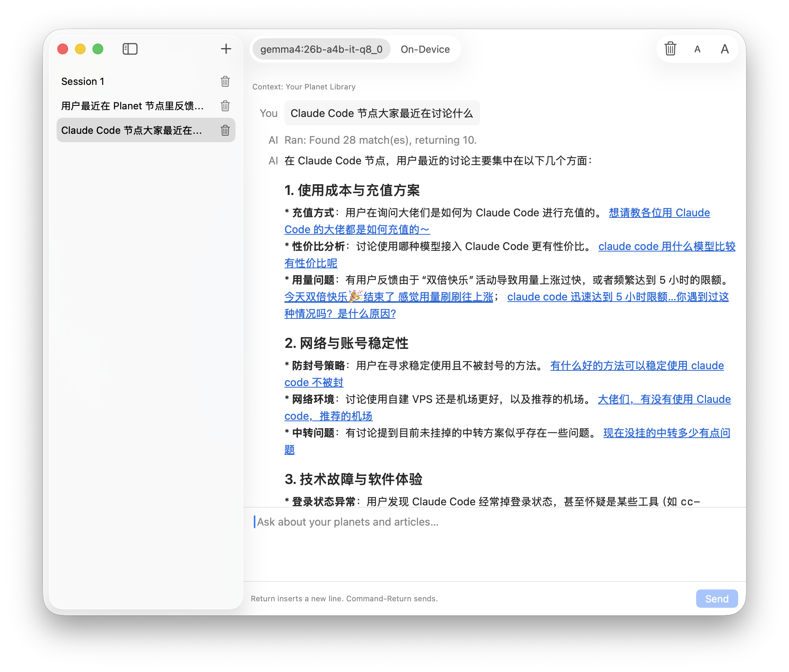The width and height of the screenshot is (789, 672).
Task: Open link 有什么好的方法可以稳定使用 claude code 不被封
Action: tap(637, 366)
